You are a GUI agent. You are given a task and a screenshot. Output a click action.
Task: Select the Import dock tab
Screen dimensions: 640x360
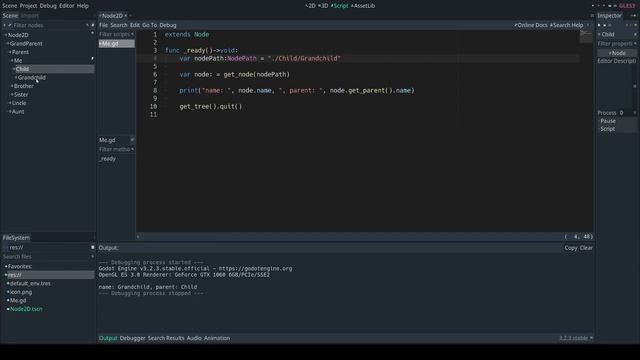coord(29,16)
